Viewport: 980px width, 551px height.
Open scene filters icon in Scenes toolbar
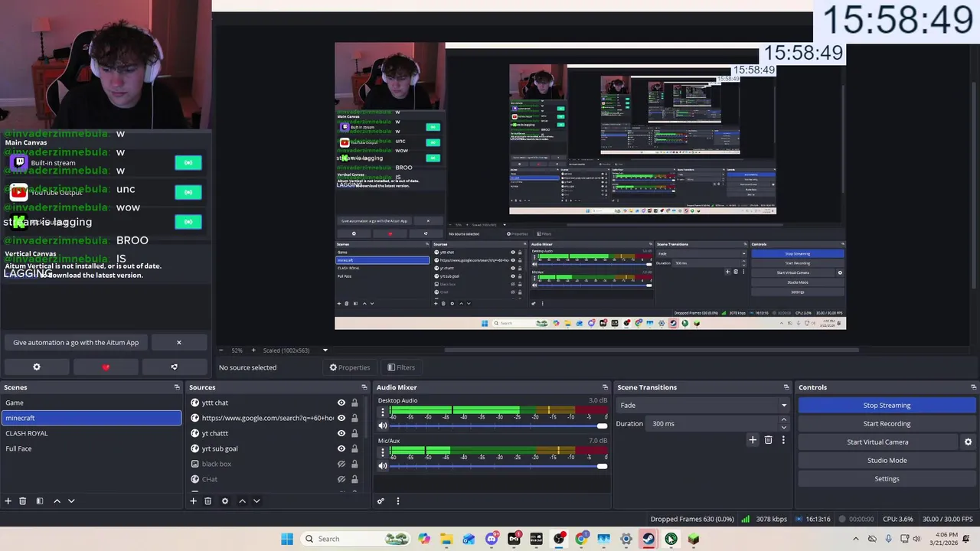[40, 501]
